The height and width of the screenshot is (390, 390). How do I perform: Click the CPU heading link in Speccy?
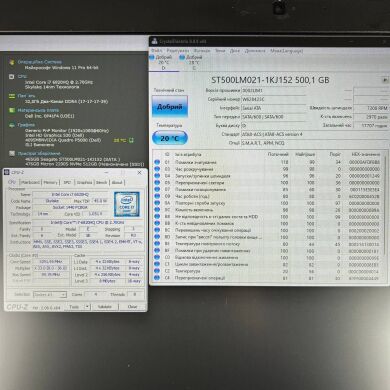point(22,76)
